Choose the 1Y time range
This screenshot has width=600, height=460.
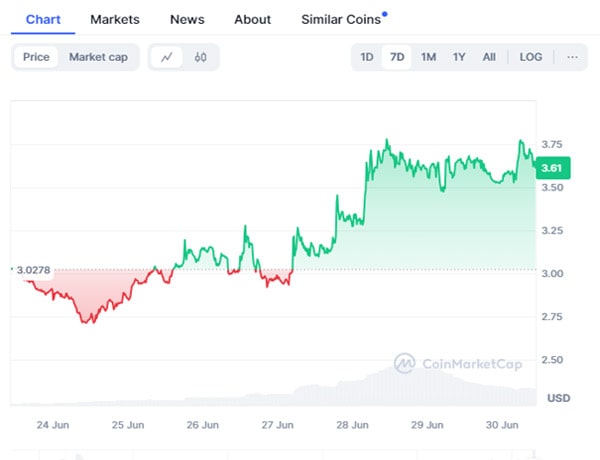(459, 57)
